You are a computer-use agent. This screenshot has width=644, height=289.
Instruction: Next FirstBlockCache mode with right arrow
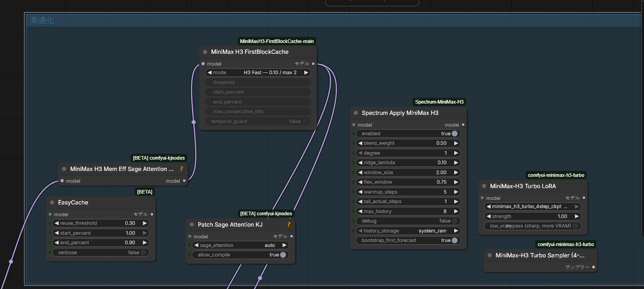tap(306, 72)
